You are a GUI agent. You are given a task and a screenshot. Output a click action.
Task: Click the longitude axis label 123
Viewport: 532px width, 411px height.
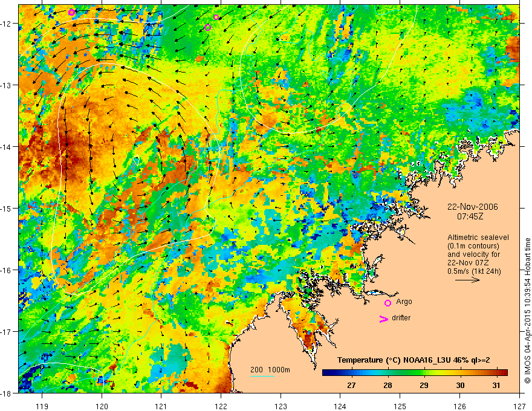(281, 406)
